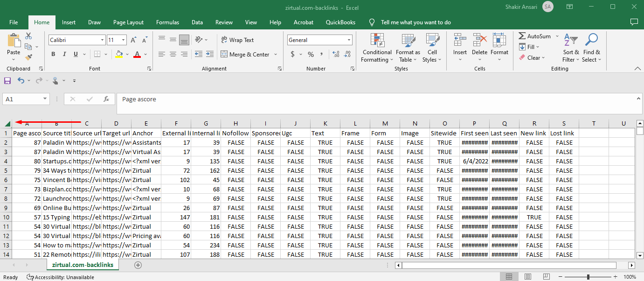This screenshot has height=281, width=644.
Task: Open the Comments speech bubble icon
Action: pos(634,22)
